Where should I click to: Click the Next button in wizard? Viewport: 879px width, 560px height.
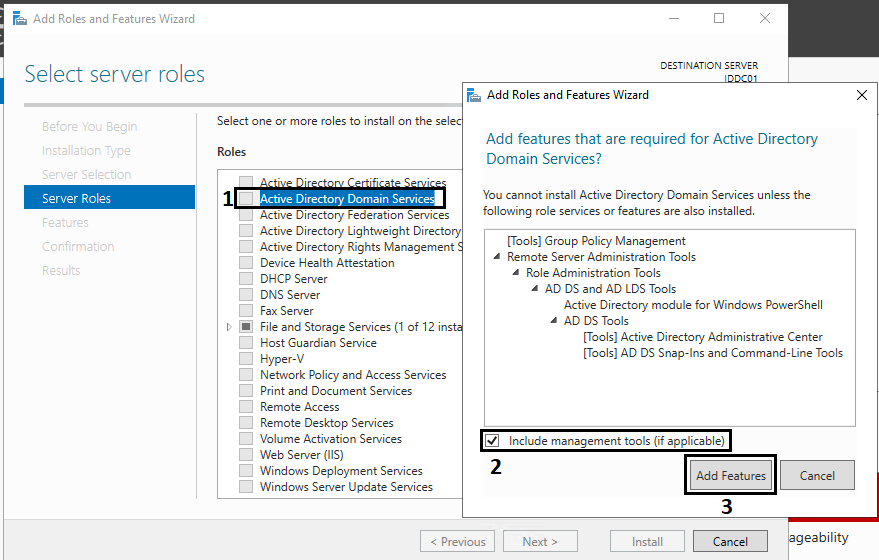(540, 542)
